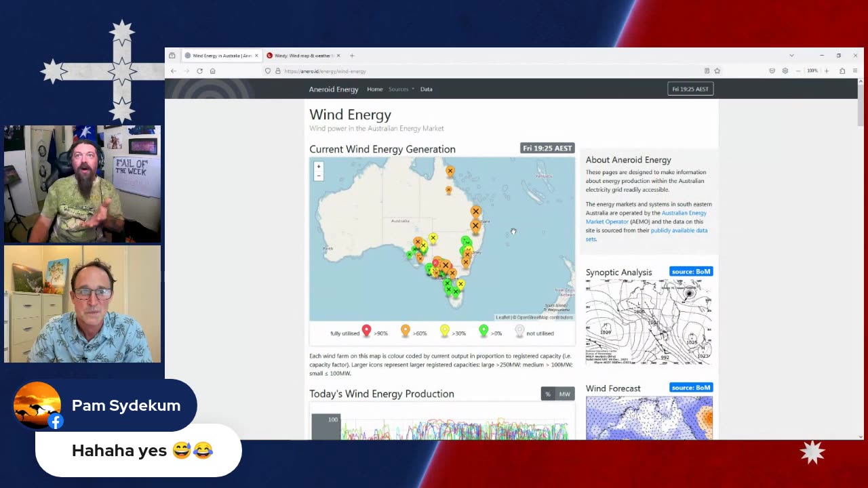This screenshot has height=488, width=868.
Task: Open Firefox application menu
Action: coord(855,71)
